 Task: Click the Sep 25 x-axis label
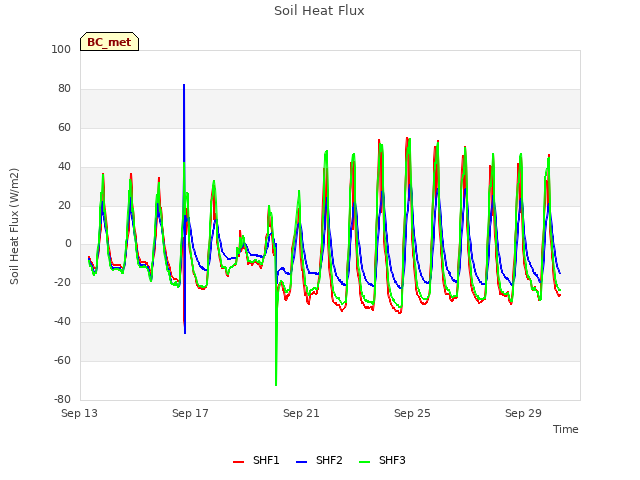coord(412,413)
